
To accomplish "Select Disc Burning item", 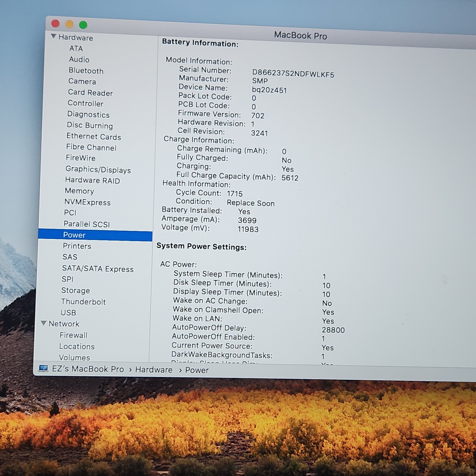I will coord(90,125).
